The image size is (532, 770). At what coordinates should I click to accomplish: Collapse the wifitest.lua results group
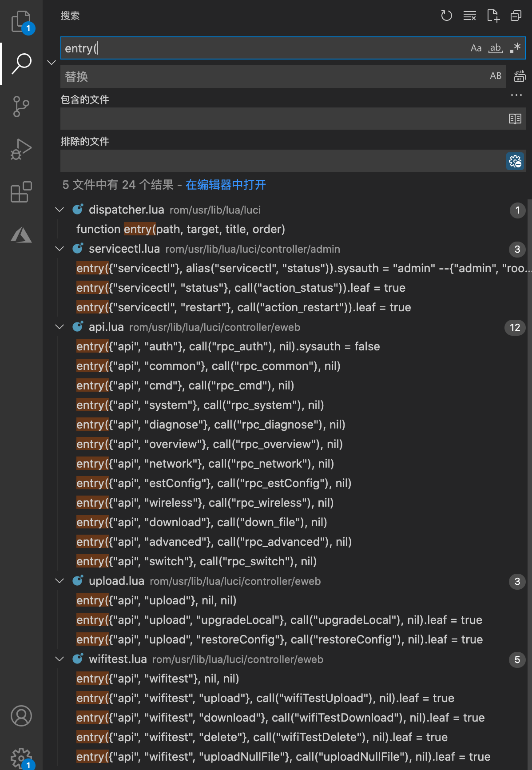click(x=60, y=659)
